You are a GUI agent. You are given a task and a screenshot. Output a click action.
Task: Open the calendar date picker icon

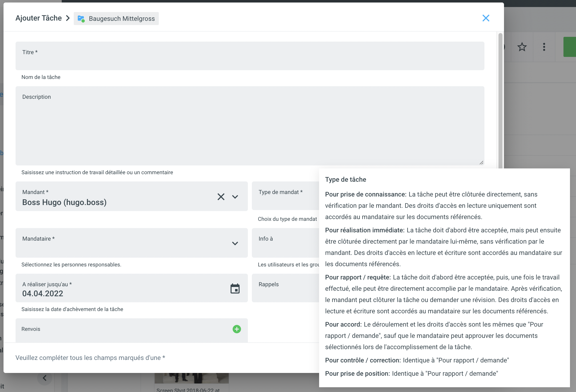click(235, 289)
